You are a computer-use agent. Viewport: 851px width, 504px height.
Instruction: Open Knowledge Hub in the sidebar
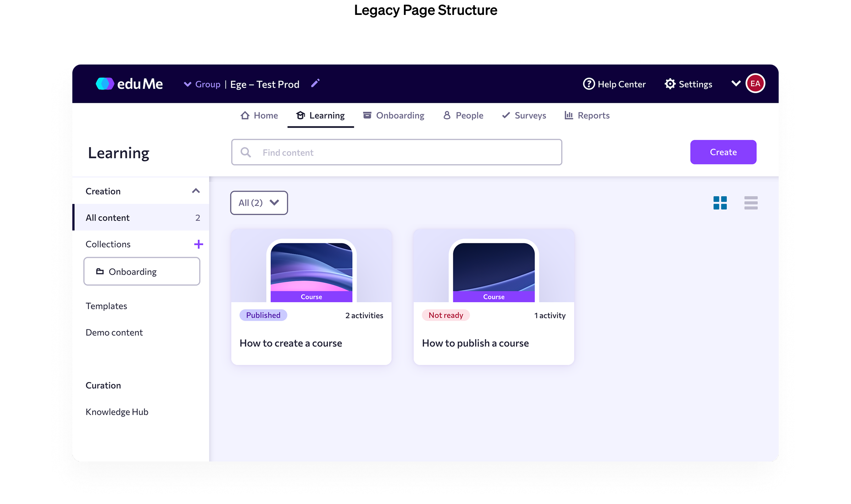coord(117,412)
